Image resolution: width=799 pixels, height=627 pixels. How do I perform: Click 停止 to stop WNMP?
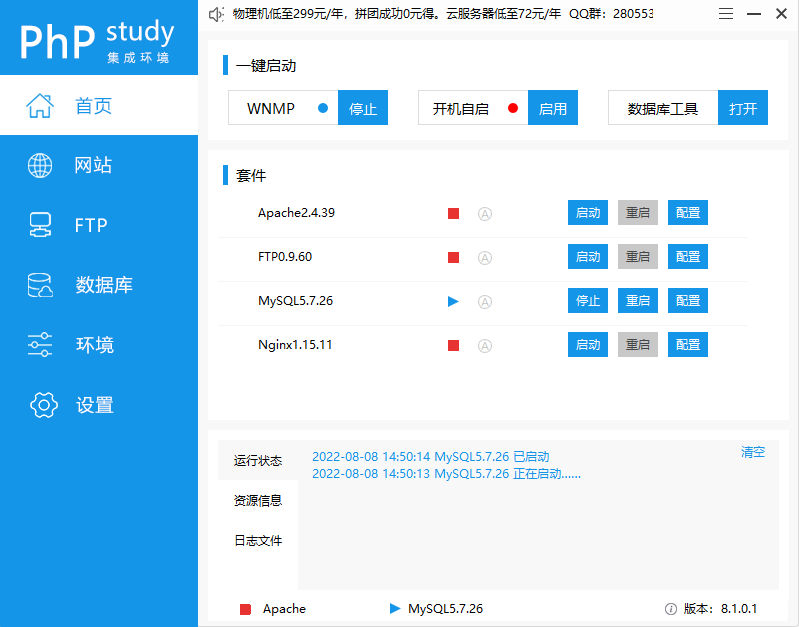click(x=363, y=108)
